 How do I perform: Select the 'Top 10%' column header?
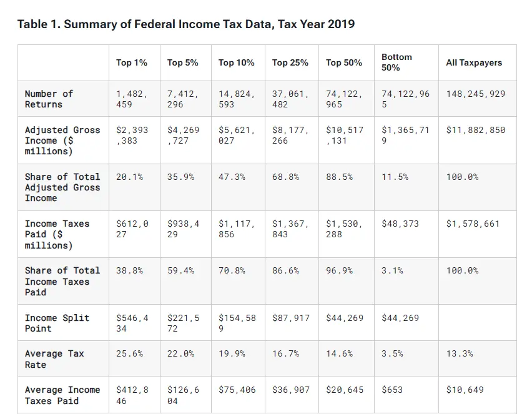[237, 62]
